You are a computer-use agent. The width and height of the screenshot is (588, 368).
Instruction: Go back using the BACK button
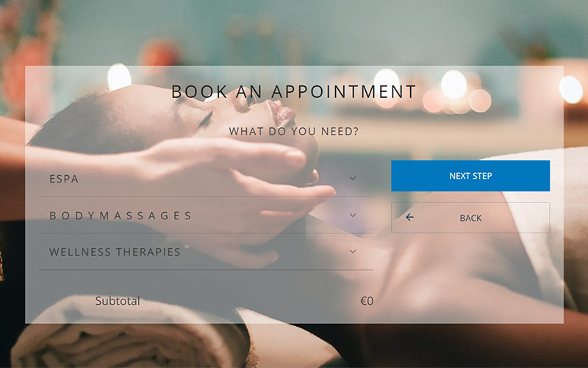coord(470,217)
